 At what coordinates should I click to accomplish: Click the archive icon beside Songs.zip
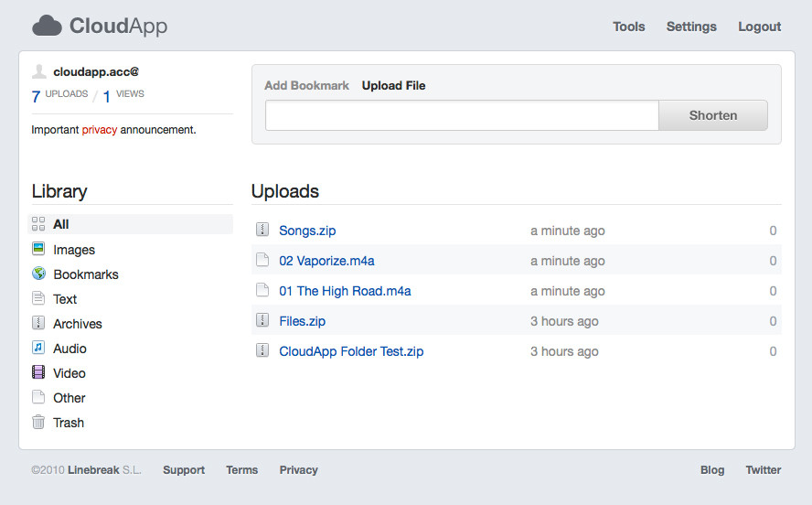click(262, 230)
